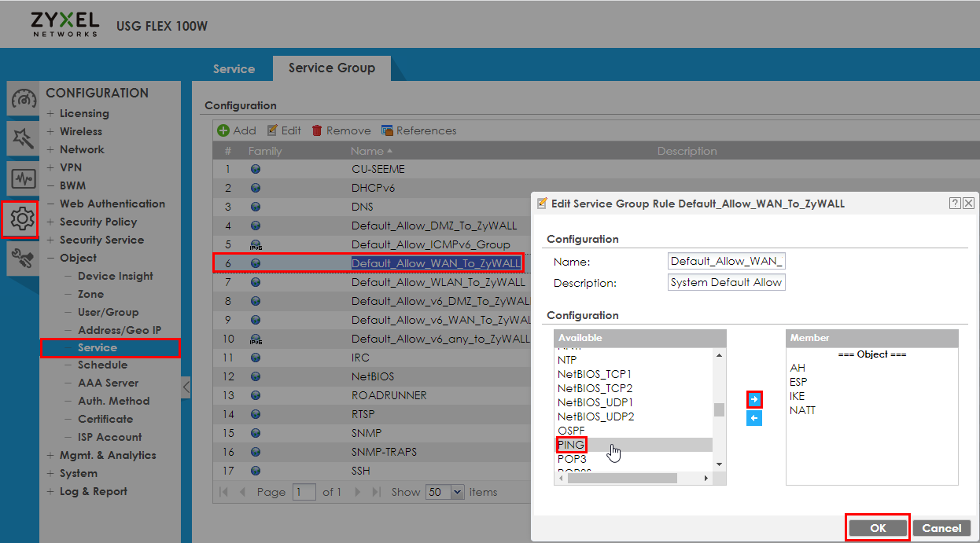The image size is (980, 543).
Task: Select the Configuration gear icon
Action: tap(23, 219)
